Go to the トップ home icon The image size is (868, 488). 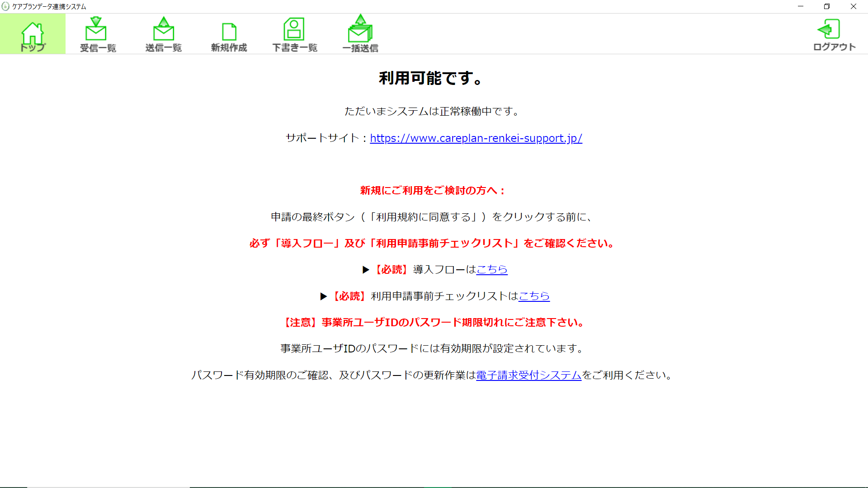[x=33, y=34]
